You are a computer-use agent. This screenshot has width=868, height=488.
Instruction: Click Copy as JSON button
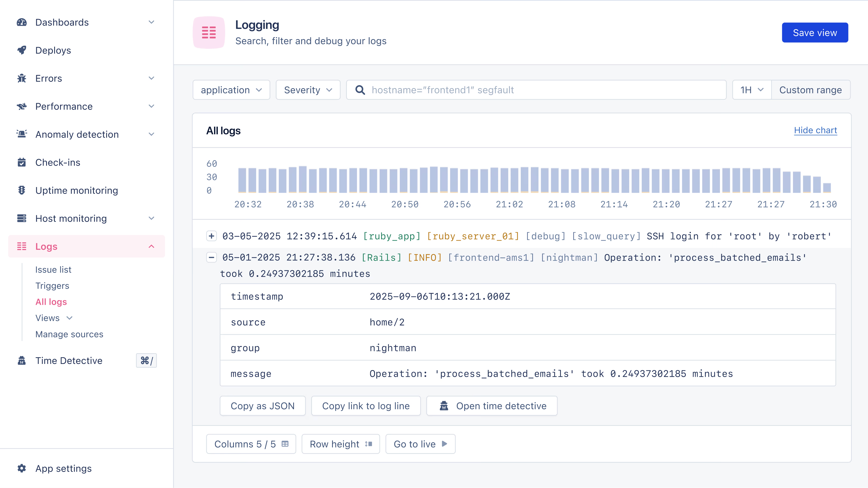pos(263,406)
